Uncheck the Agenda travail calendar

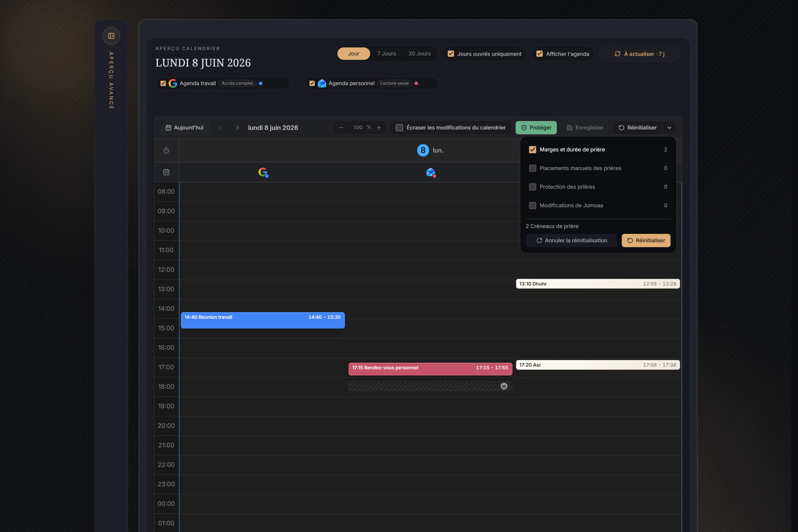[x=163, y=84]
